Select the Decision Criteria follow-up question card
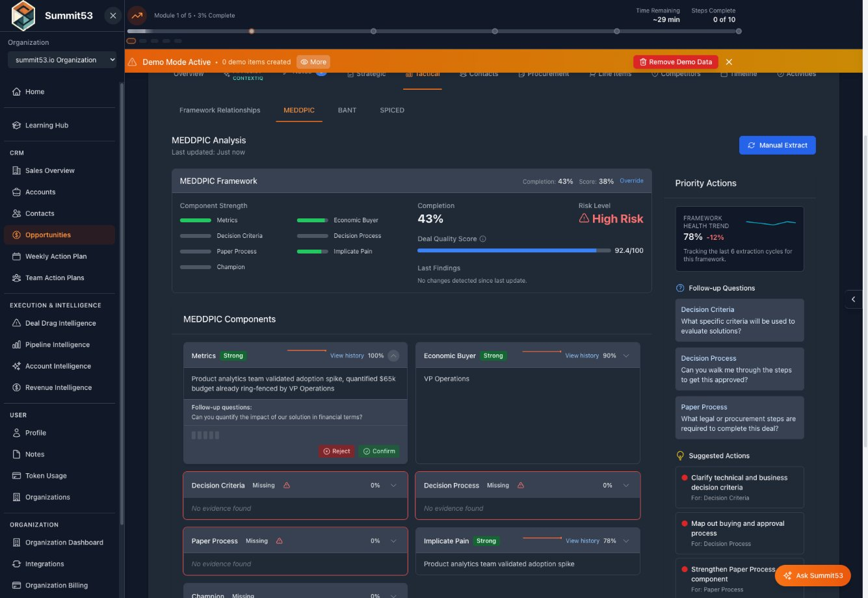 tap(739, 320)
